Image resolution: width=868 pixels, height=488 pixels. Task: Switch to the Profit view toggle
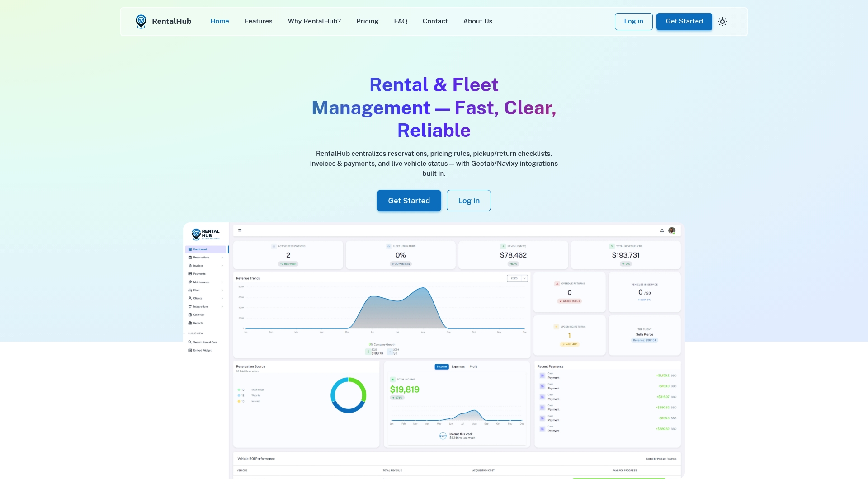(474, 366)
